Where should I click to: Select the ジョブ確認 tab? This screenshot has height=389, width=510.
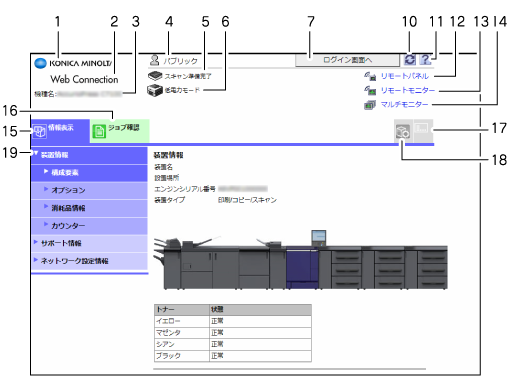pyautogui.click(x=120, y=131)
